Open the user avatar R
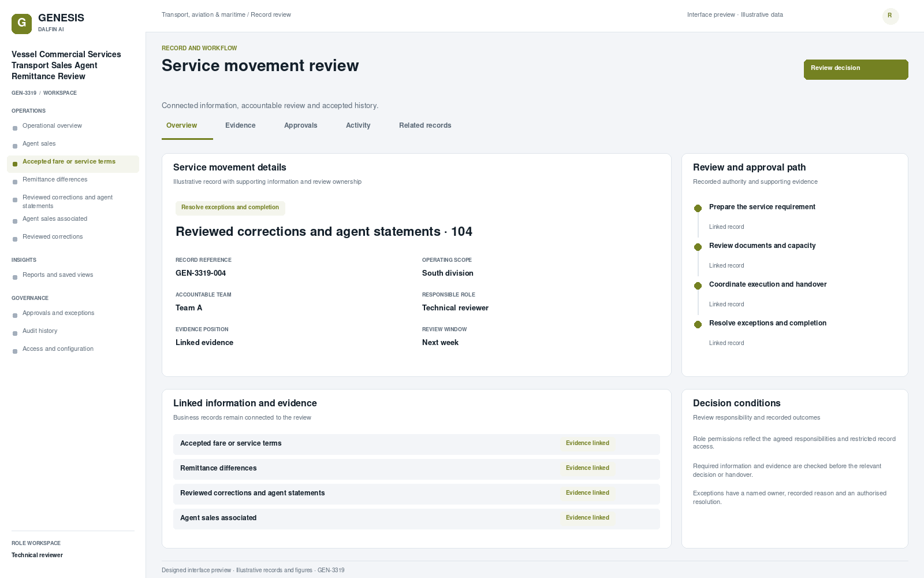Screen dimensions: 924x578 pyautogui.click(x=891, y=16)
